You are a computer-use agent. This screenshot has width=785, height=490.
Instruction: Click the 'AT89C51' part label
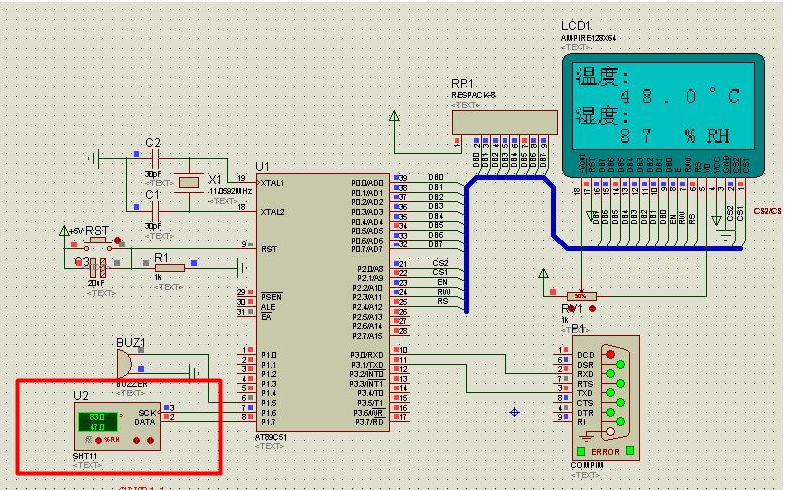coord(271,437)
